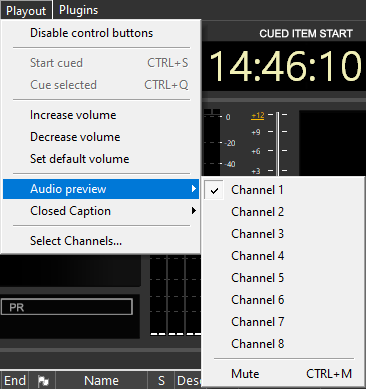
Task: Select Channel 7 for audio preview
Action: pyautogui.click(x=283, y=322)
